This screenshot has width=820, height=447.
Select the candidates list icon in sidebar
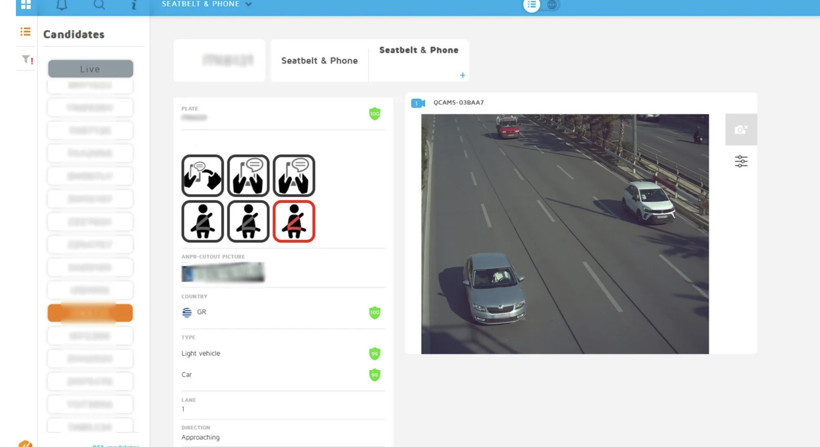tap(26, 33)
